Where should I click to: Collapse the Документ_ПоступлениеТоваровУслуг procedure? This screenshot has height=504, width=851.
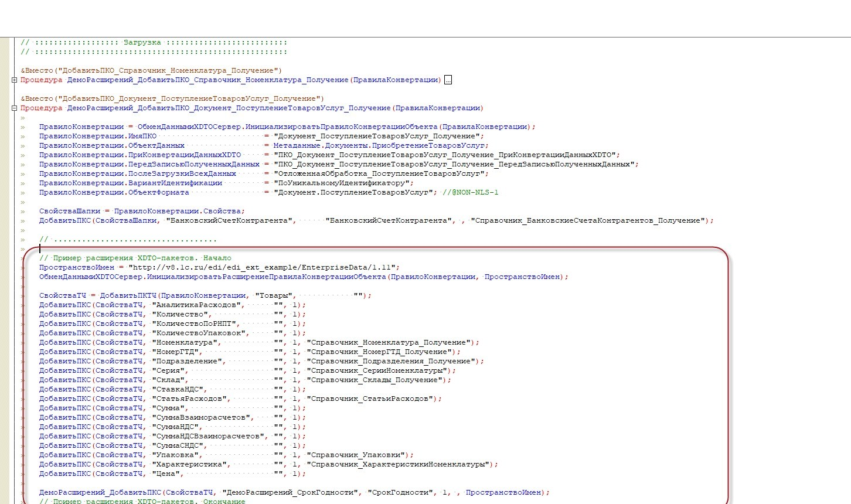14,108
